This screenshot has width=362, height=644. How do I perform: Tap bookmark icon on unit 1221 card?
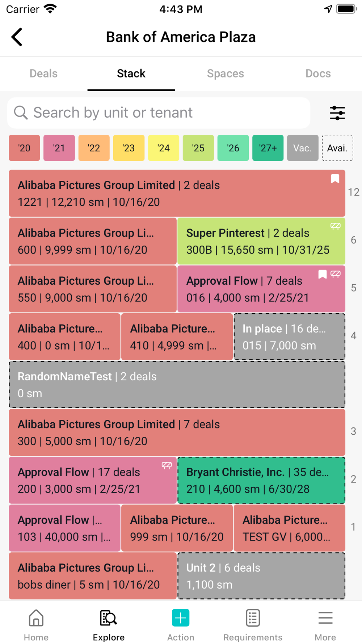(x=335, y=179)
